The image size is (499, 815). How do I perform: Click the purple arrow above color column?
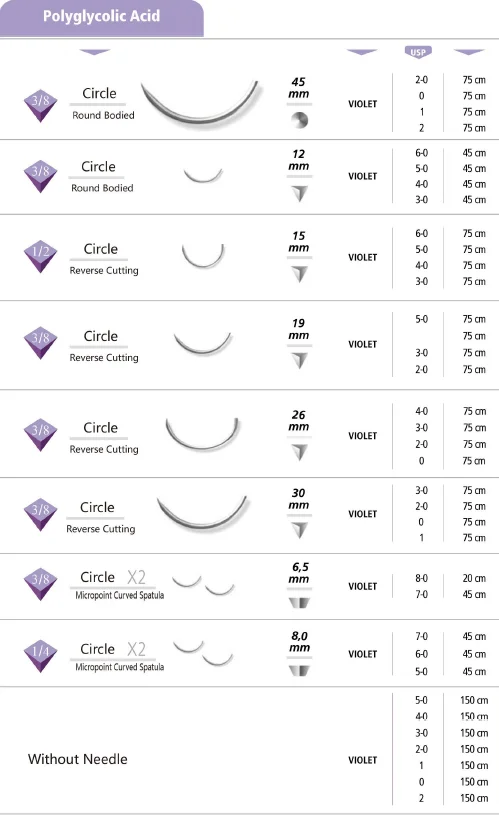(x=362, y=52)
